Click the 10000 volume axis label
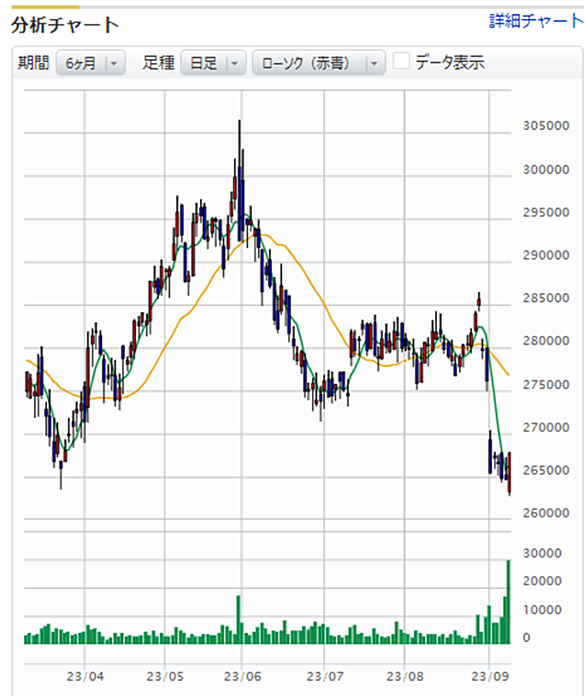Image resolution: width=586 pixels, height=696 pixels. [x=542, y=609]
